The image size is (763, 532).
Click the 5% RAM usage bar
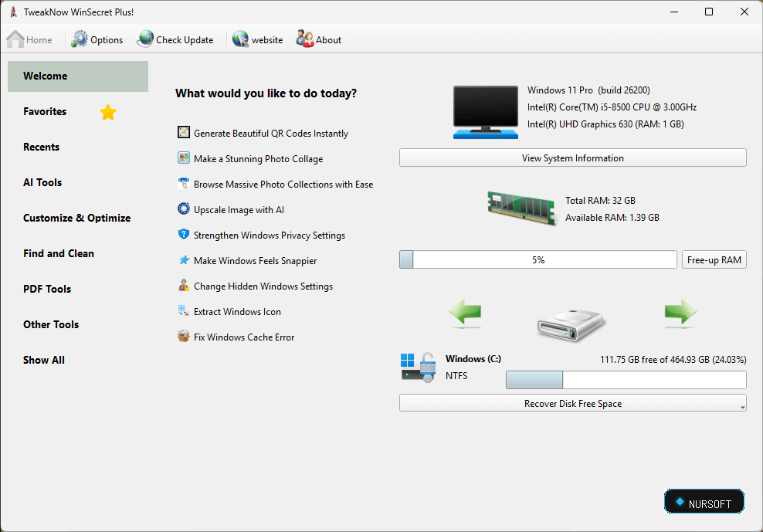pyautogui.click(x=537, y=260)
